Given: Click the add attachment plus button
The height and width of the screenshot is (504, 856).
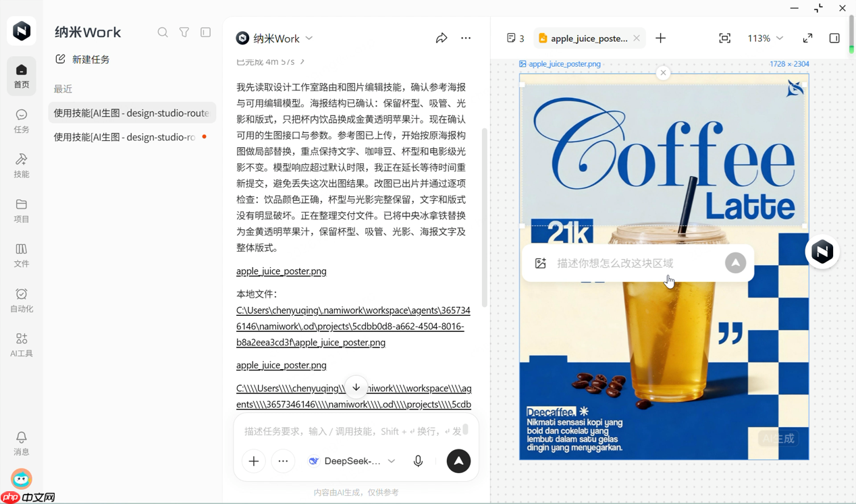Looking at the screenshot, I should click(254, 461).
